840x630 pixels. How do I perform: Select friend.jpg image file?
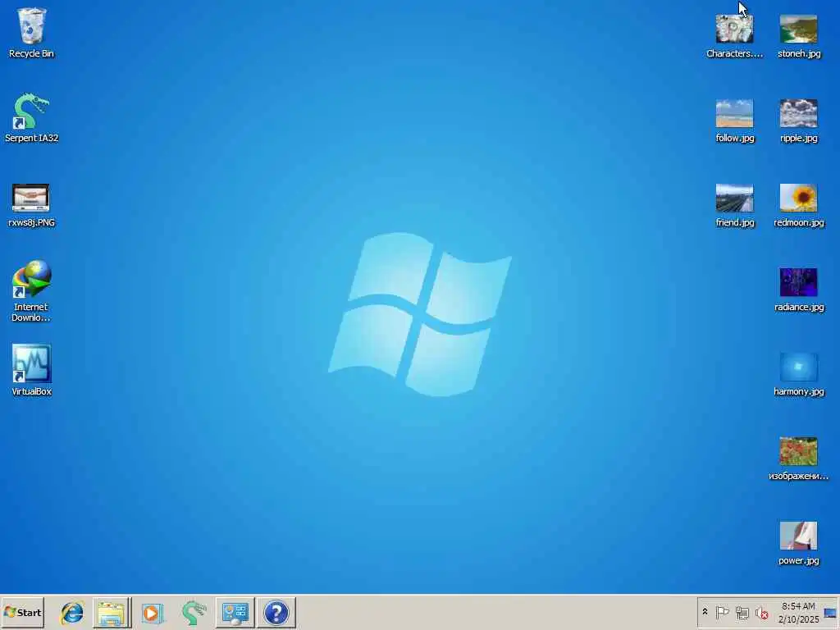point(734,204)
